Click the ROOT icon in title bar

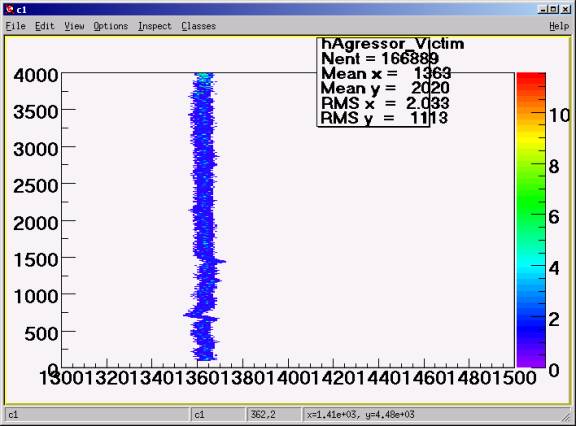coord(10,9)
